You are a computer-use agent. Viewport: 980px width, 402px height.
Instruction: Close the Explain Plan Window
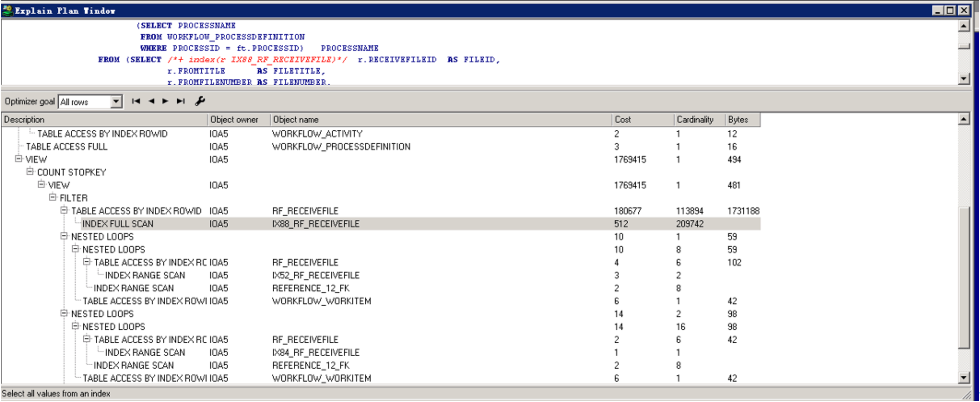pyautogui.click(x=964, y=10)
